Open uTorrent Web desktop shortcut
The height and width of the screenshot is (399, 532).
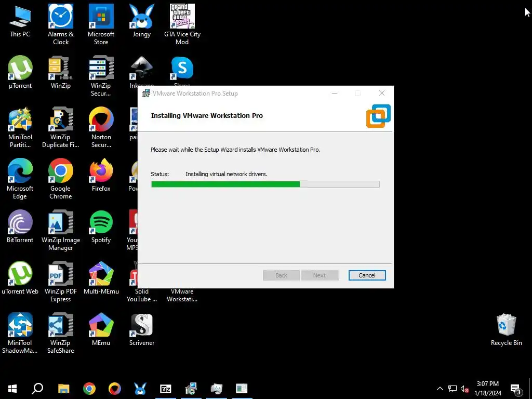point(20,278)
